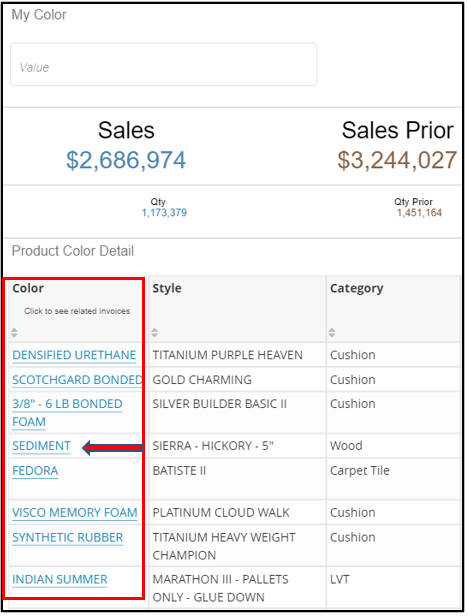This screenshot has width=469, height=616.
Task: Open INDIAN SUMMER color link
Action: click(x=60, y=579)
